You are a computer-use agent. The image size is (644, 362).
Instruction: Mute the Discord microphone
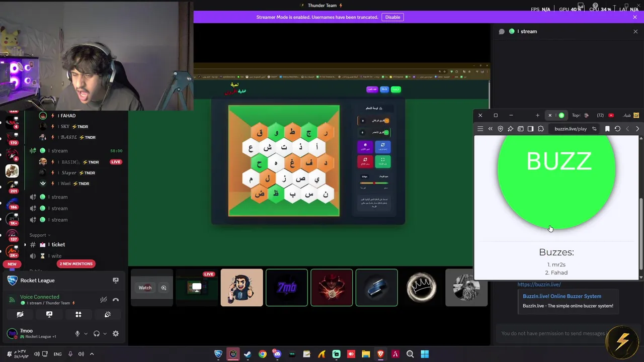click(77, 333)
